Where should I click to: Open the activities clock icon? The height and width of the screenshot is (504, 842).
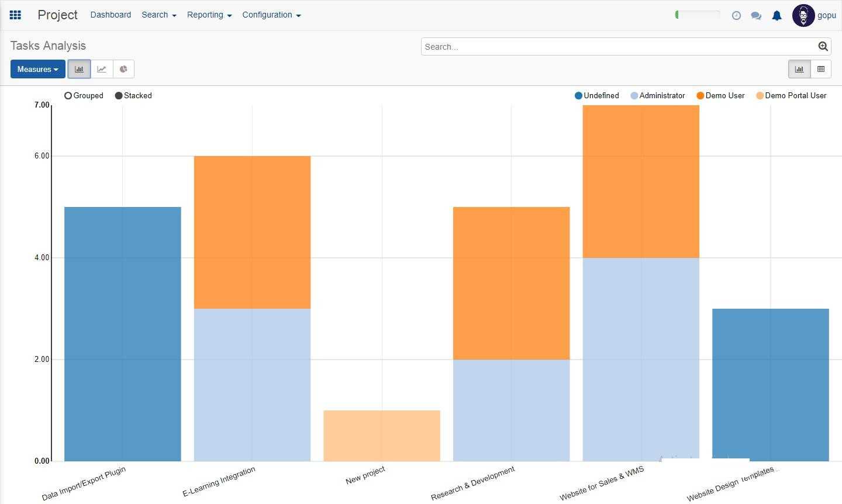[x=736, y=16]
